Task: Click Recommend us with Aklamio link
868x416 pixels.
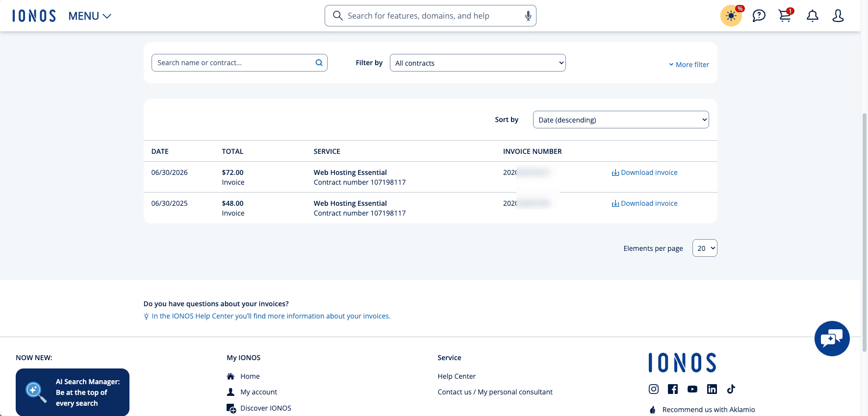Action: click(709, 410)
